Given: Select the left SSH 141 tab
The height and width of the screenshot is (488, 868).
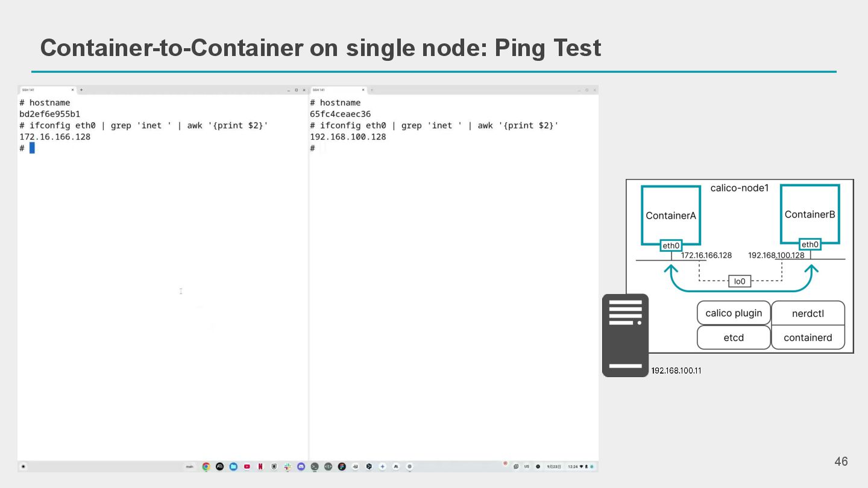Looking at the screenshot, I should tap(46, 90).
